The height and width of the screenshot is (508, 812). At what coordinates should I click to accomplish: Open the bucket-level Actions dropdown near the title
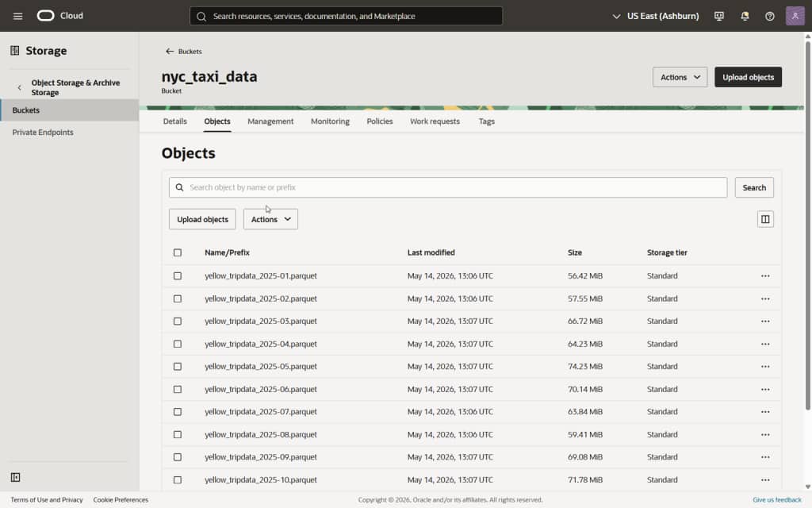[680, 77]
